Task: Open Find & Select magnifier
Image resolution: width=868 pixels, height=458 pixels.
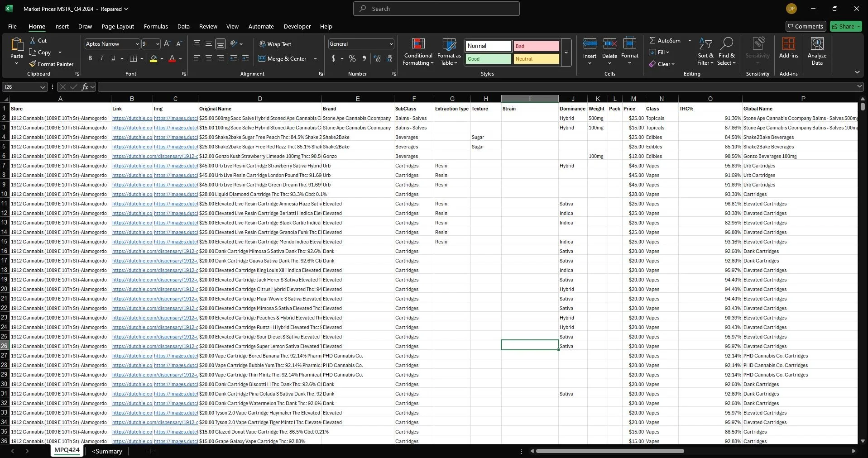Action: 727,52
